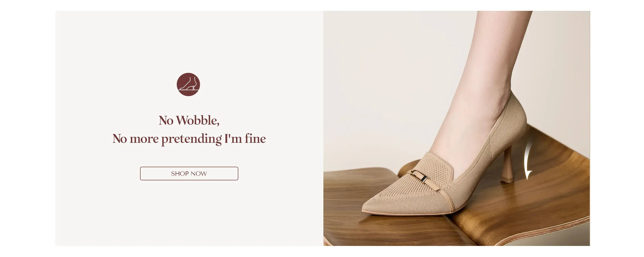
Task: Click the SHOP NOW button
Action: pos(189,173)
